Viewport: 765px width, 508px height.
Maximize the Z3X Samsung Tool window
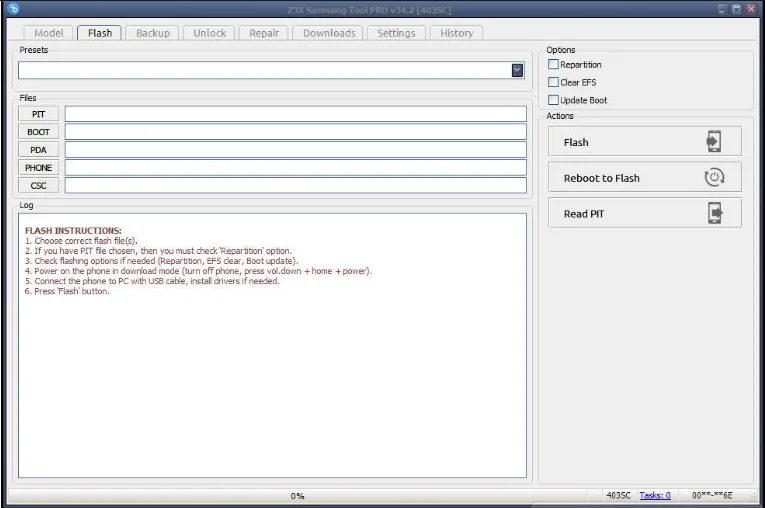point(737,9)
